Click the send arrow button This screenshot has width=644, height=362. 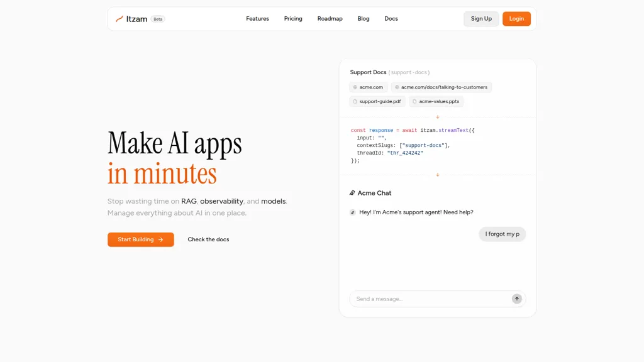tap(517, 299)
